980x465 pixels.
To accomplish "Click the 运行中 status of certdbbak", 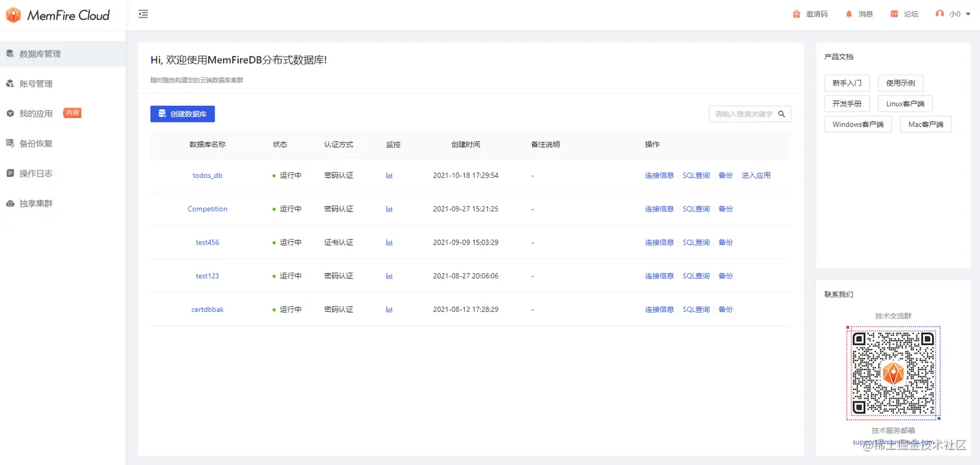I will (x=287, y=309).
